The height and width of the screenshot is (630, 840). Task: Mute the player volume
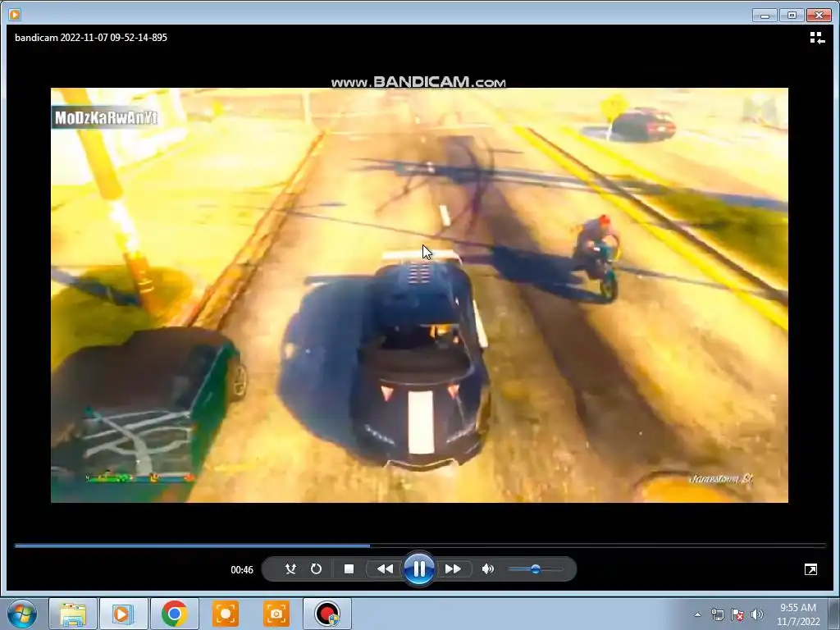point(487,569)
